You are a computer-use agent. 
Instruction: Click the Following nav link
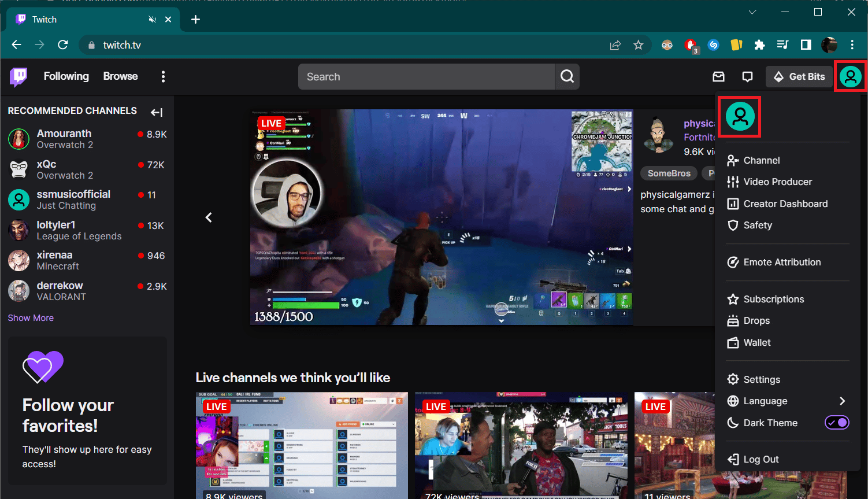(66, 76)
